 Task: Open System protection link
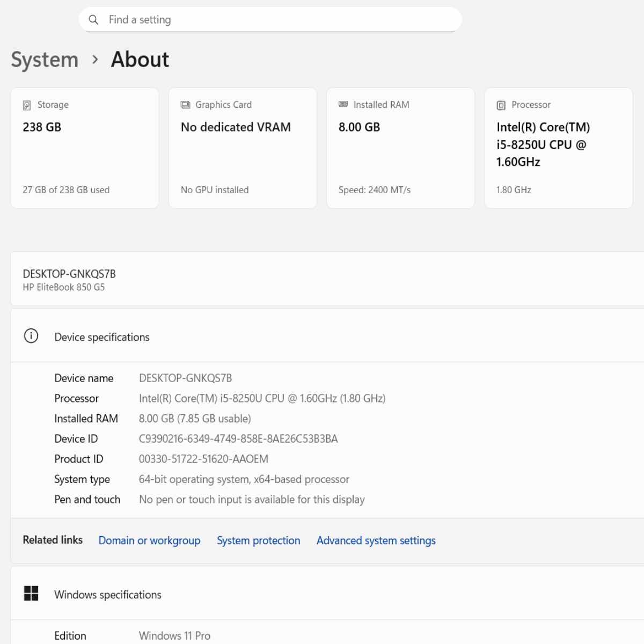[259, 540]
